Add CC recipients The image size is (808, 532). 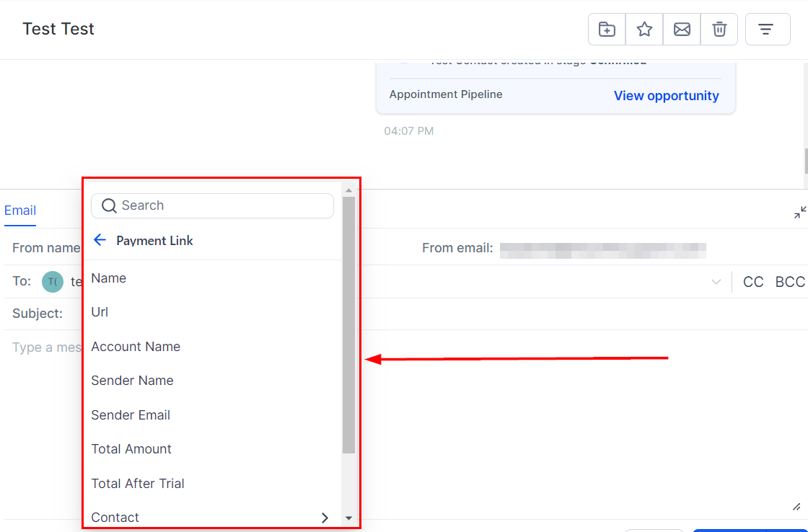pos(752,282)
